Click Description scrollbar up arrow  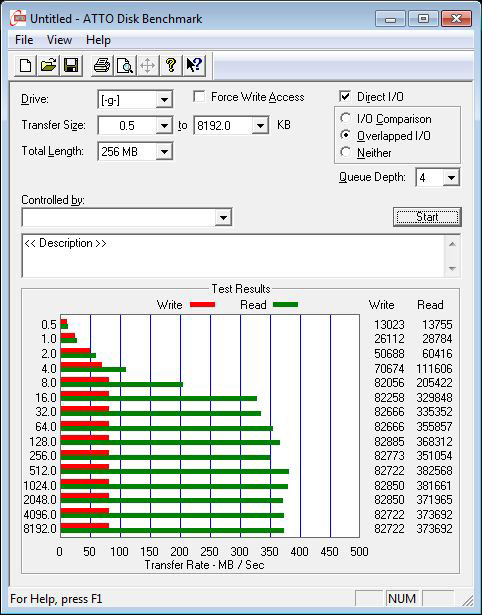pos(452,244)
